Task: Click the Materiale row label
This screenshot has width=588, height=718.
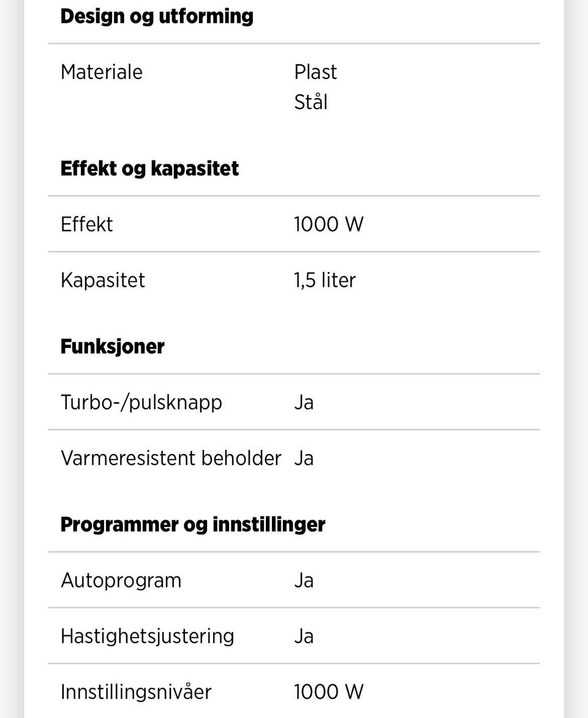Action: tap(102, 72)
